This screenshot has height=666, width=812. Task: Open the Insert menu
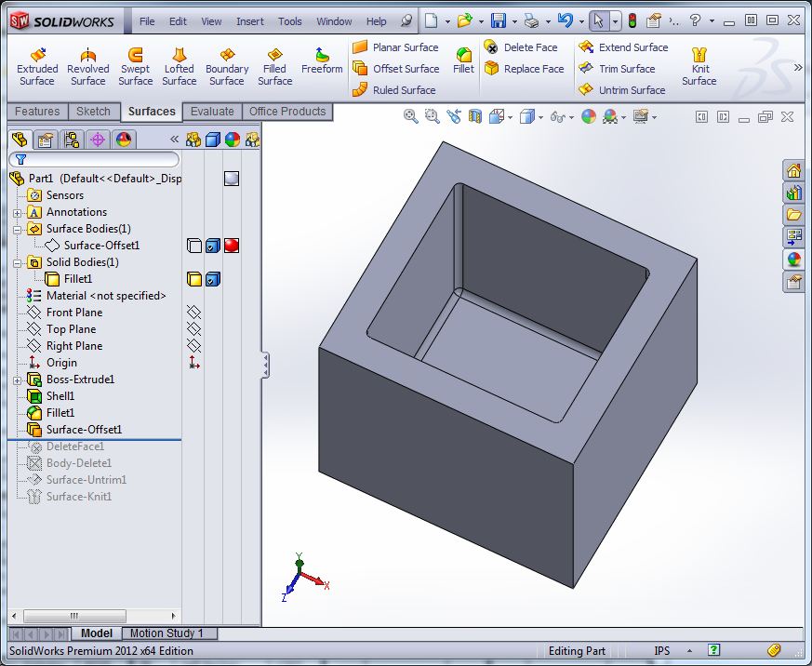coord(249,21)
